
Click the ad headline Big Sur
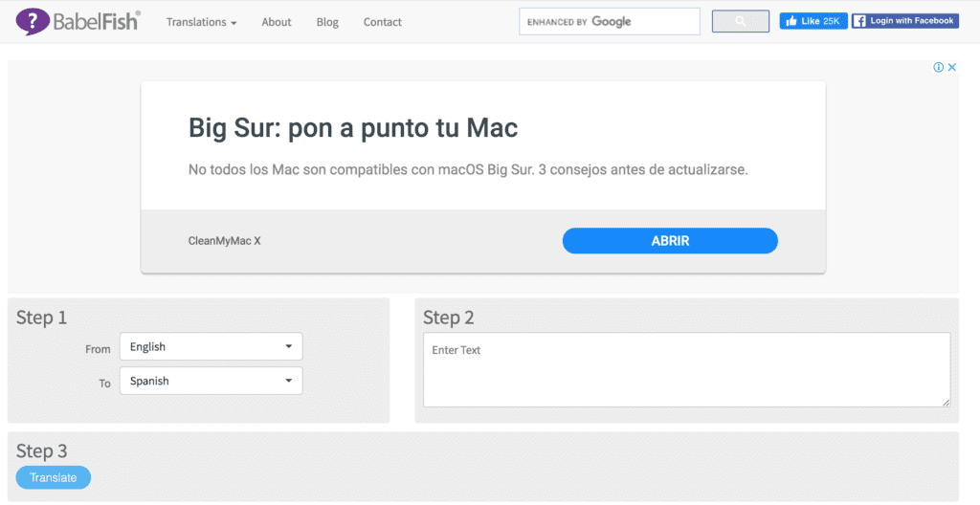click(x=353, y=128)
